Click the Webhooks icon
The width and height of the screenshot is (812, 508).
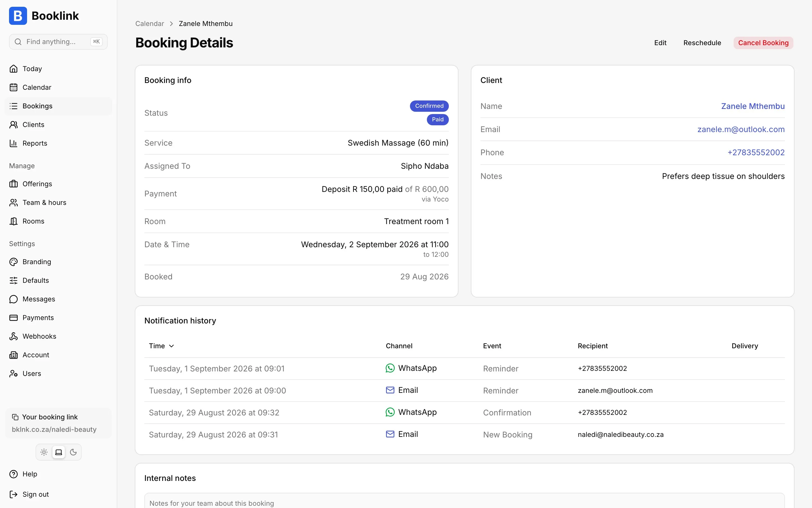[x=14, y=337]
